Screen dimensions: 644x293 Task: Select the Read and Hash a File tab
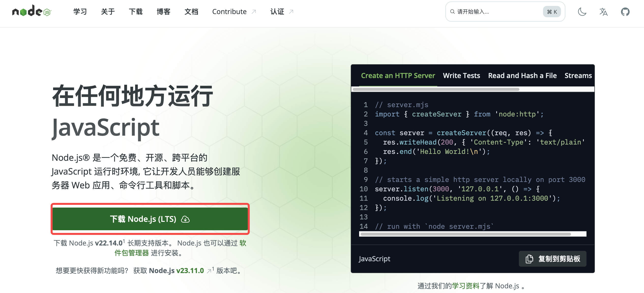(x=522, y=76)
